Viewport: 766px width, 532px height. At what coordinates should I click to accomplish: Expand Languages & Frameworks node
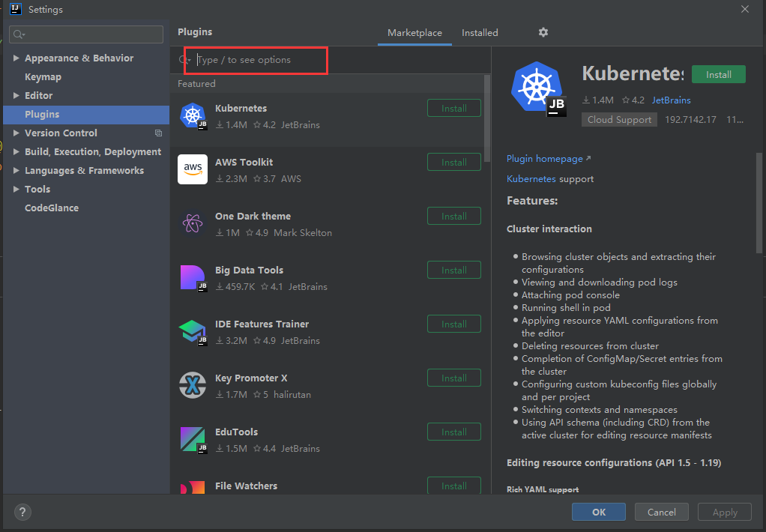16,171
